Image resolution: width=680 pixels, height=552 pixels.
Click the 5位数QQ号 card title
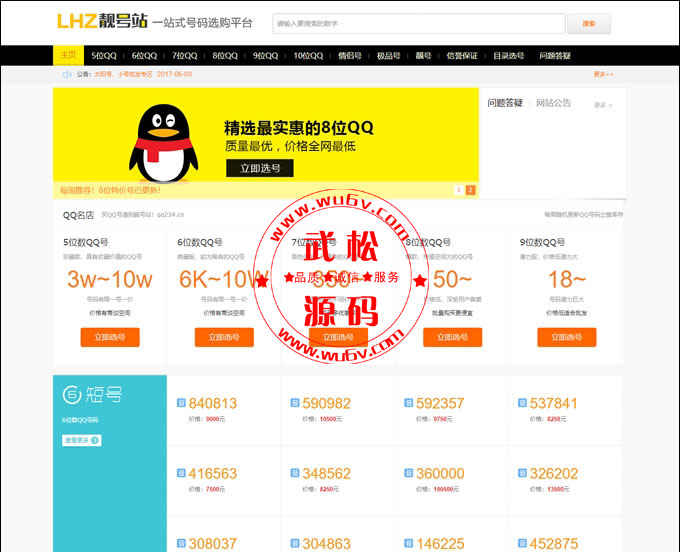click(86, 242)
